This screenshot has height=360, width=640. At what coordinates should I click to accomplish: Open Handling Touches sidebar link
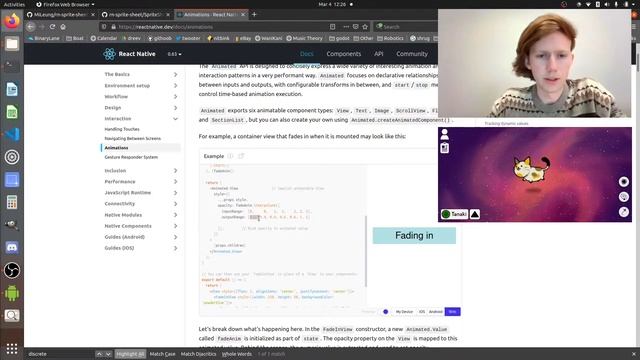(x=122, y=129)
